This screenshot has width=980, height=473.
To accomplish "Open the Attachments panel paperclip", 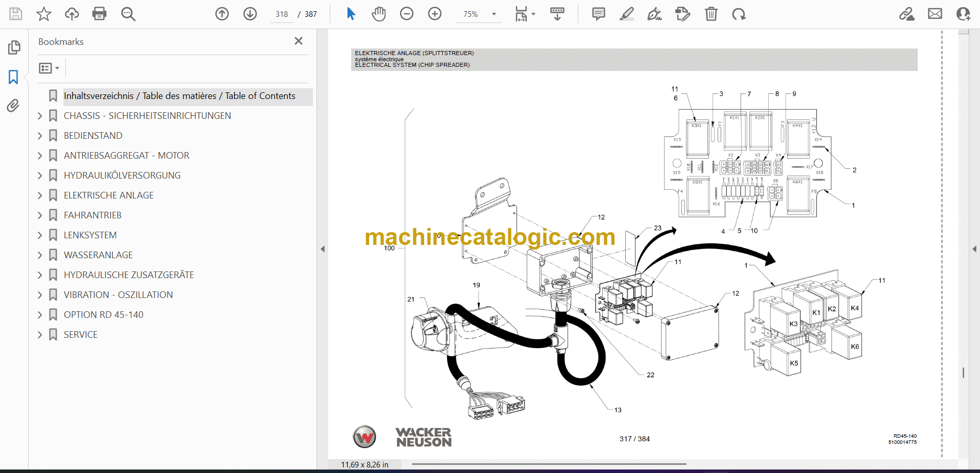I will click(13, 106).
